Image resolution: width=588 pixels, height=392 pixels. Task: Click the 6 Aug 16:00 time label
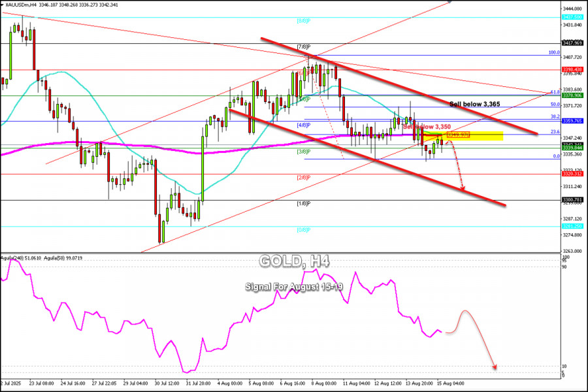coord(292,384)
